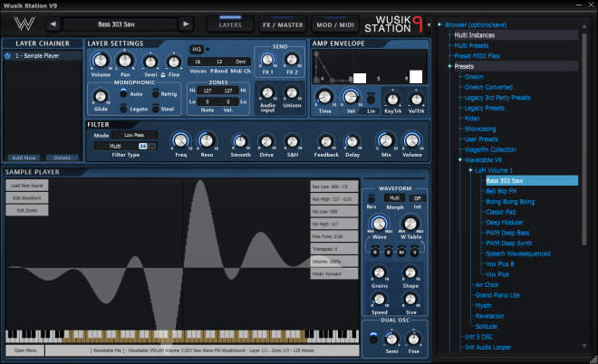Click the KeyTrk knob
This screenshot has width=598, height=364.
pyautogui.click(x=393, y=100)
